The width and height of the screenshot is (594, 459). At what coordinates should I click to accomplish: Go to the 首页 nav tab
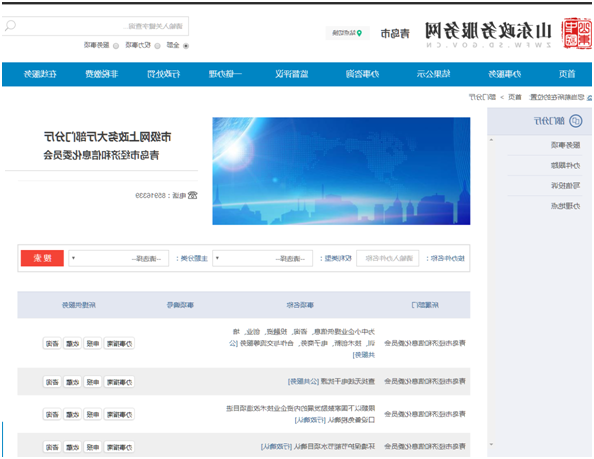click(x=567, y=74)
